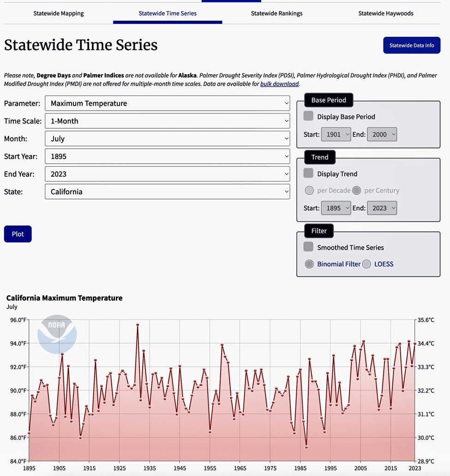450x476 pixels.
Task: Choose the Binomial Filter radio option
Action: (x=309, y=264)
